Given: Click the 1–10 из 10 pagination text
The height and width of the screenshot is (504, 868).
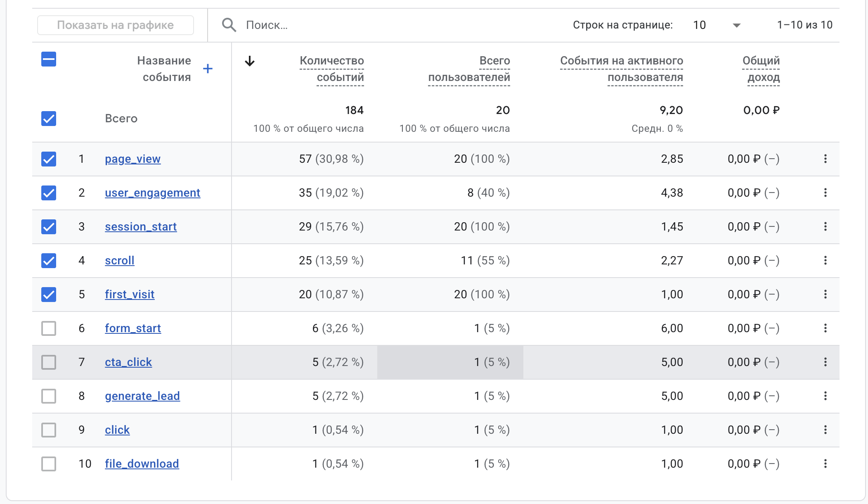Looking at the screenshot, I should (x=805, y=25).
